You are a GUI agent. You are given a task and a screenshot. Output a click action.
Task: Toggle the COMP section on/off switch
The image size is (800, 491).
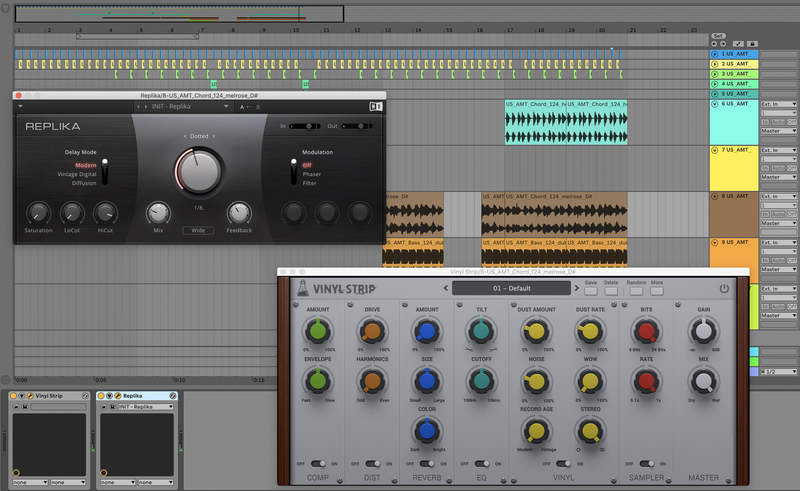tap(318, 463)
